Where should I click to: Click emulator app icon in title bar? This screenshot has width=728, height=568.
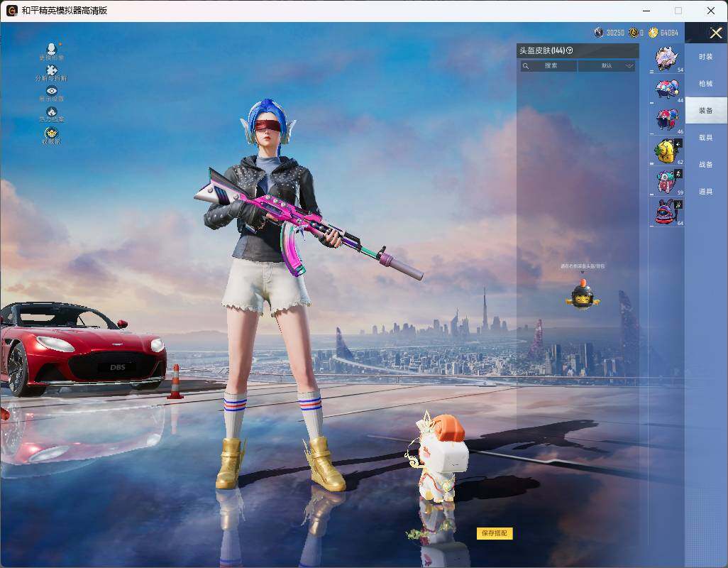(x=11, y=10)
